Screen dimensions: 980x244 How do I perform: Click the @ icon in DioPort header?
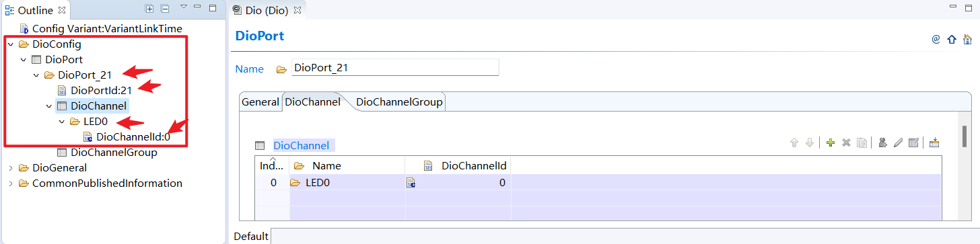pos(936,39)
